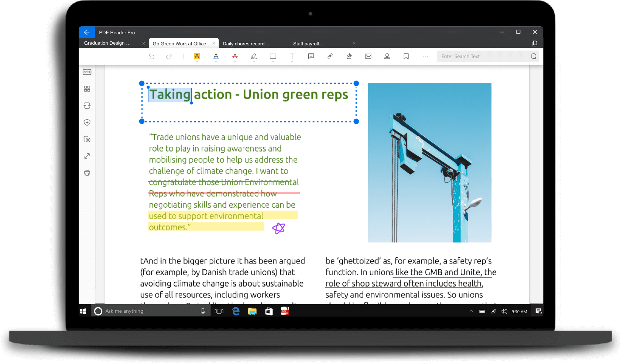Open the Stamp tool

click(x=387, y=56)
